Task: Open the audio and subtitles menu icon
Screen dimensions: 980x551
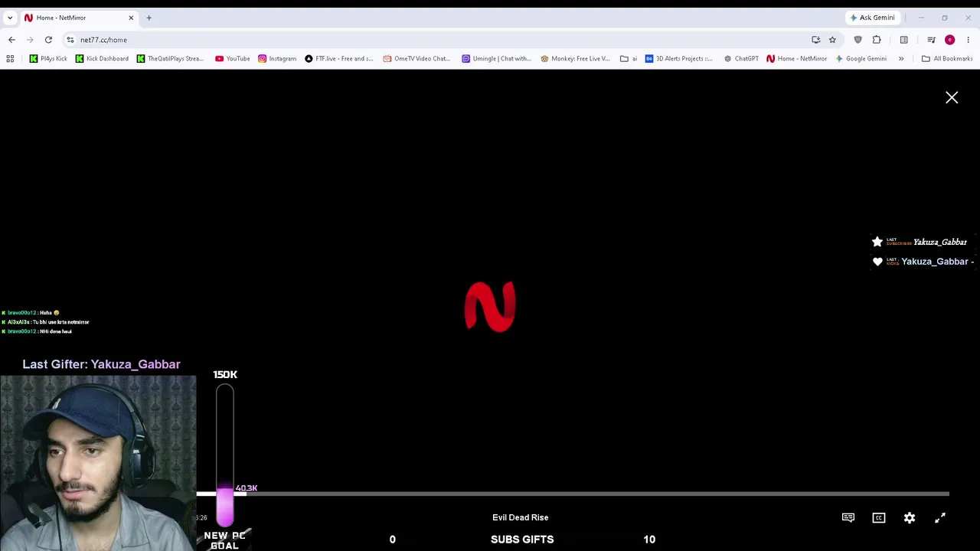Action: pos(848,517)
